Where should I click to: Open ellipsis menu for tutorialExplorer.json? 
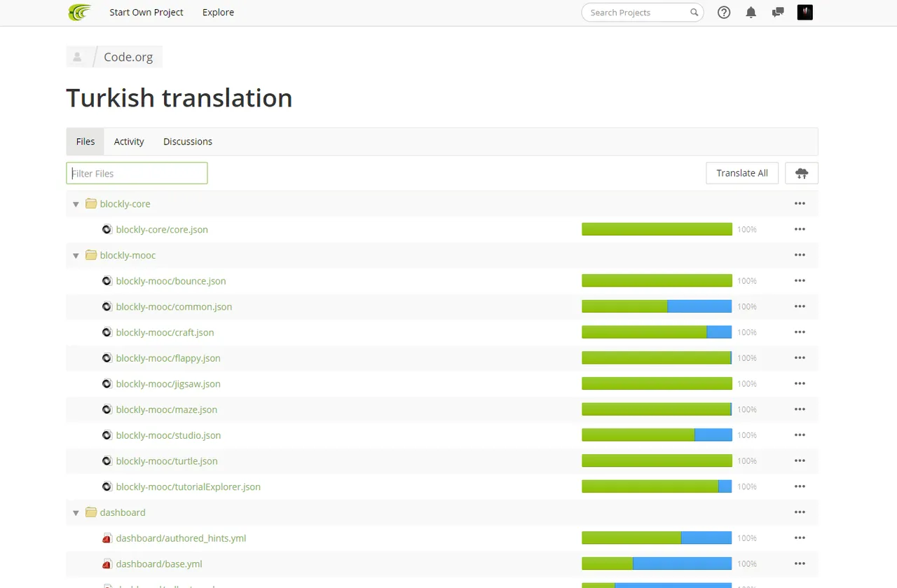pos(800,486)
